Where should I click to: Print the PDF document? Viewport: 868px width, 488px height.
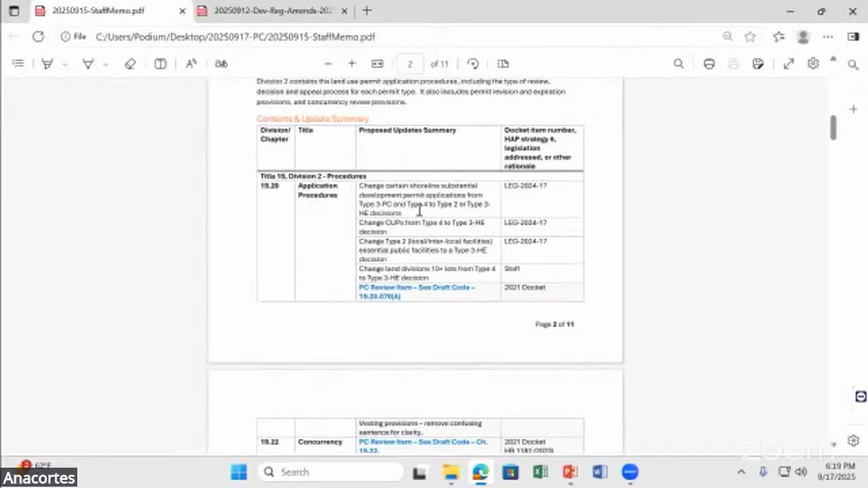click(x=709, y=64)
